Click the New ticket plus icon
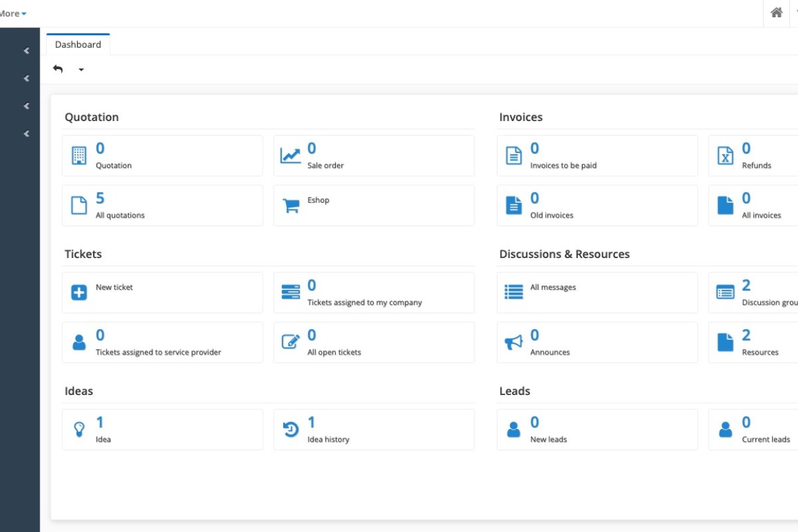Screen dimensions: 798x532 click(x=79, y=293)
